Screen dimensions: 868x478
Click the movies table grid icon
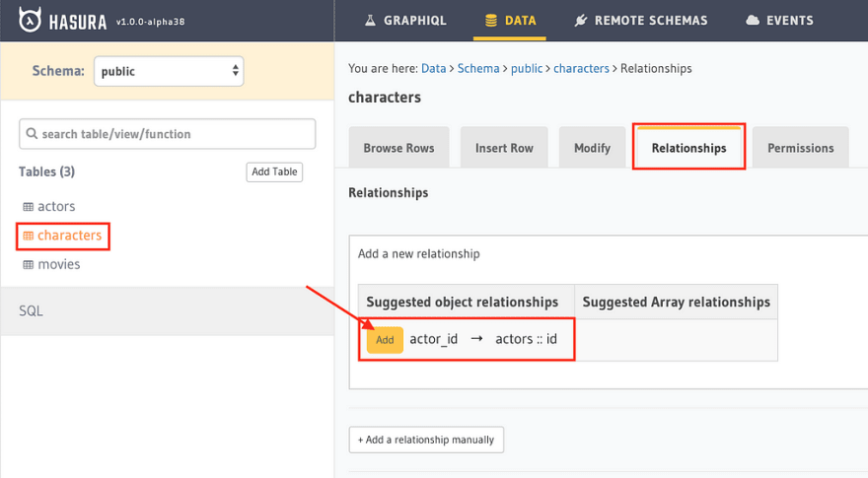click(29, 265)
